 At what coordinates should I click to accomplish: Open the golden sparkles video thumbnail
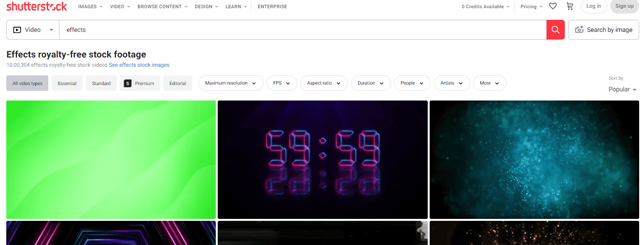click(534, 233)
